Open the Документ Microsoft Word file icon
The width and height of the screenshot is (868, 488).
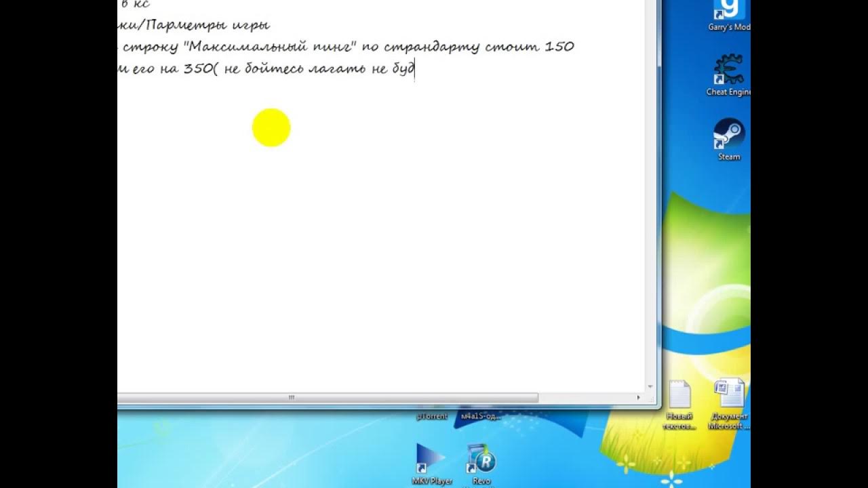(729, 405)
